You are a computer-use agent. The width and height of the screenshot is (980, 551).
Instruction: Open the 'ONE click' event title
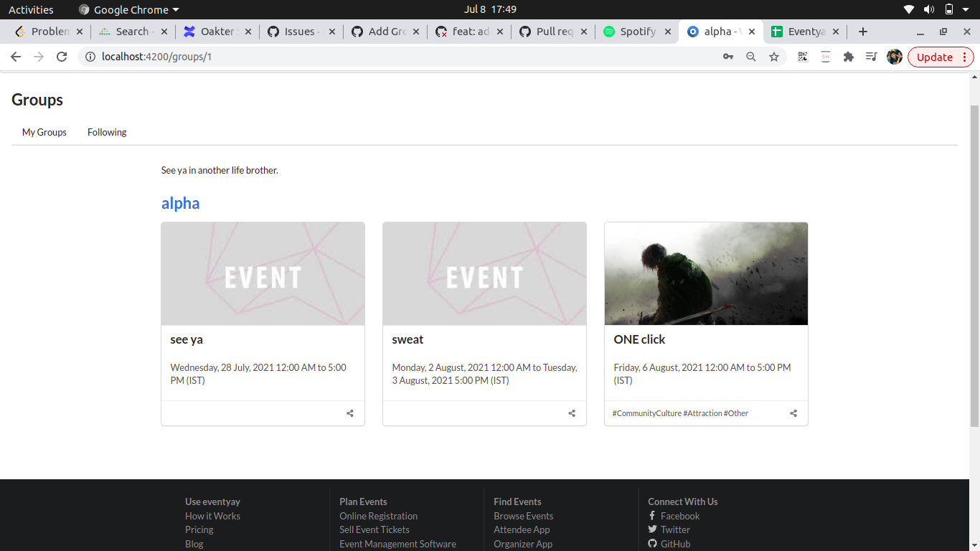(x=639, y=339)
